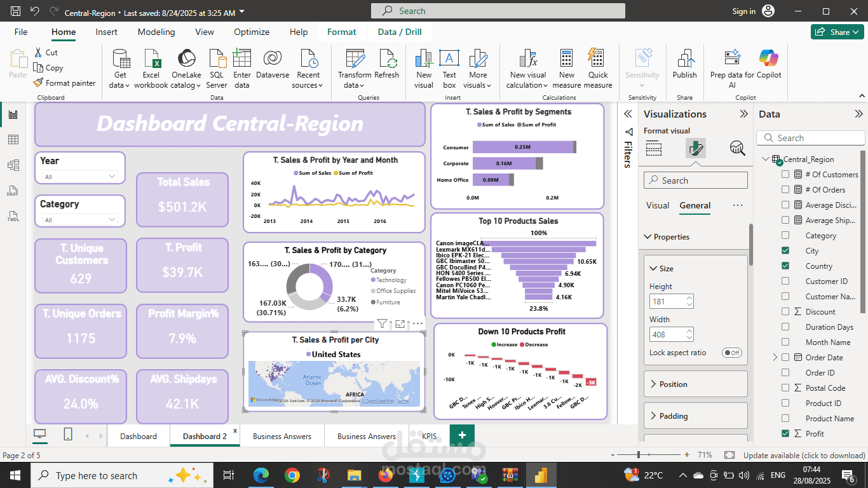Image resolution: width=868 pixels, height=488 pixels.
Task: Open the Recent sources dropdown
Action: pyautogui.click(x=308, y=69)
